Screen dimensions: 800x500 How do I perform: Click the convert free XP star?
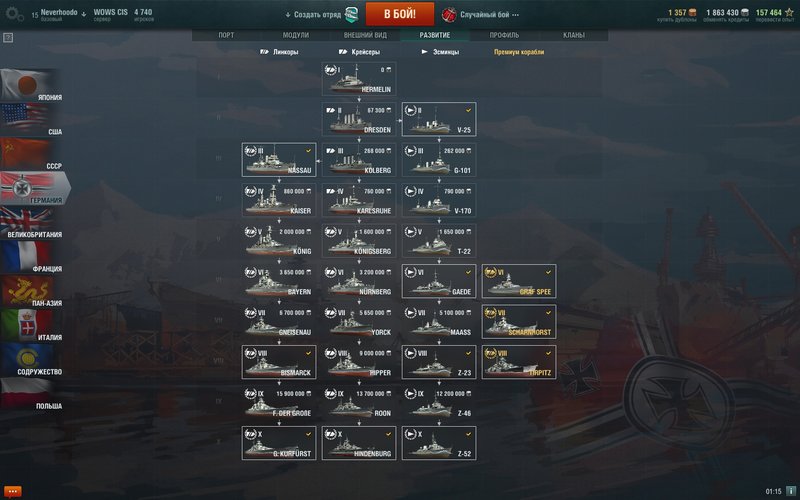click(x=789, y=12)
